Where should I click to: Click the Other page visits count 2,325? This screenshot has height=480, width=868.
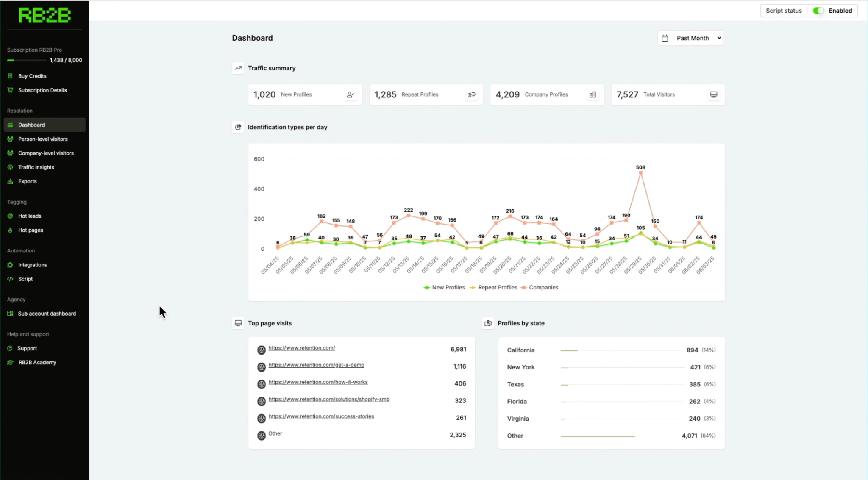tap(458, 435)
